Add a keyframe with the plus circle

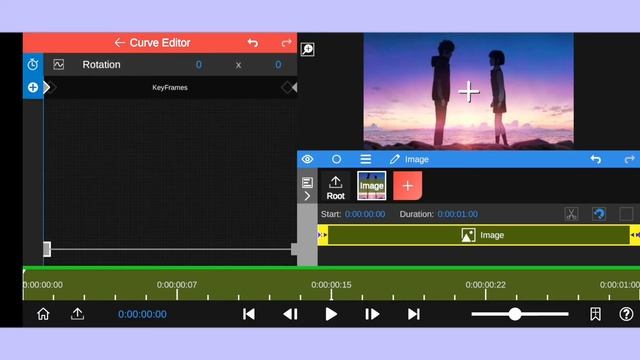pyautogui.click(x=33, y=87)
